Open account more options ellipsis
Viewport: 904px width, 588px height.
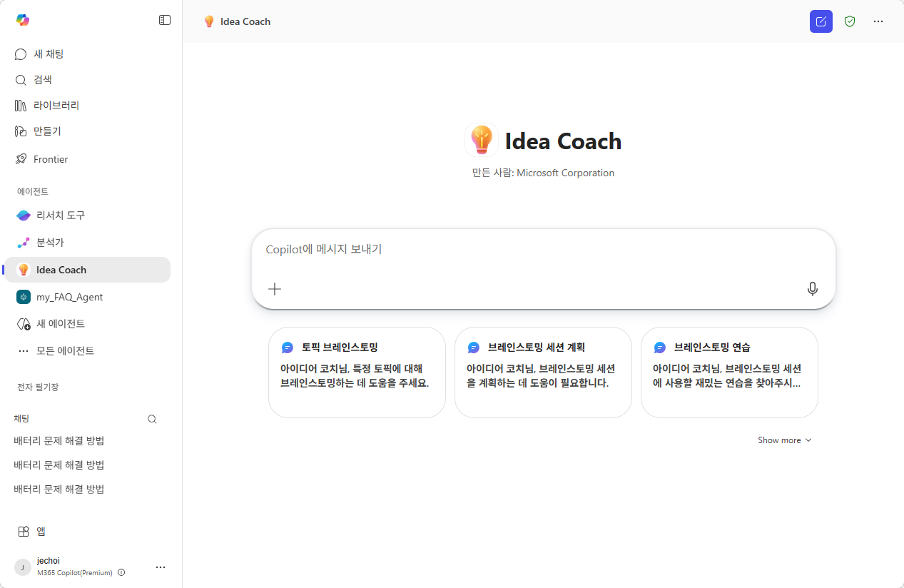point(161,567)
